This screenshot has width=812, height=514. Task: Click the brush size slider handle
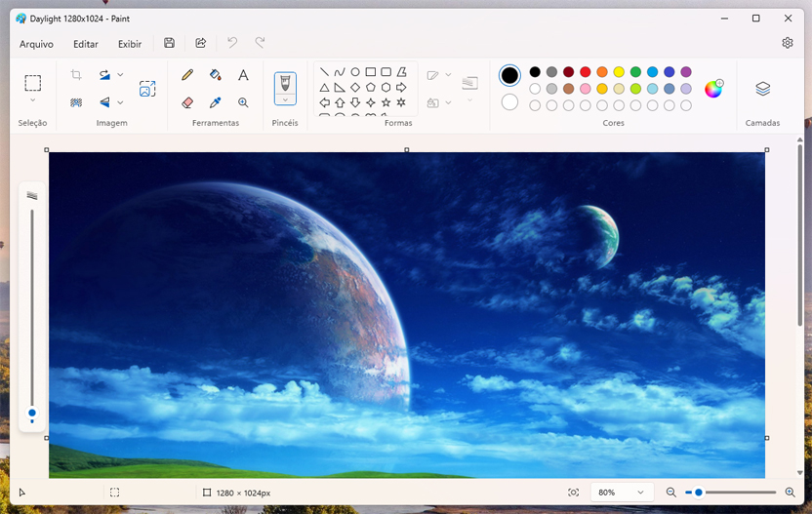tap(32, 414)
